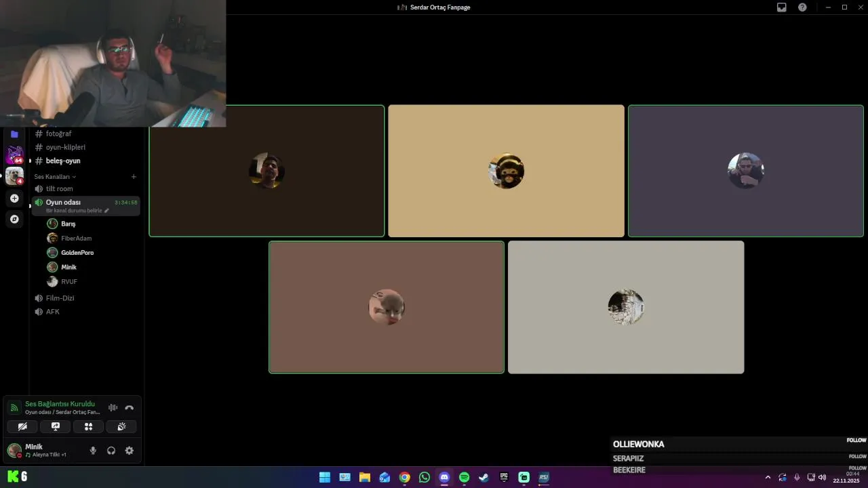This screenshot has height=488, width=868.
Task: Select the dark brown participant video tile
Action: point(267,171)
